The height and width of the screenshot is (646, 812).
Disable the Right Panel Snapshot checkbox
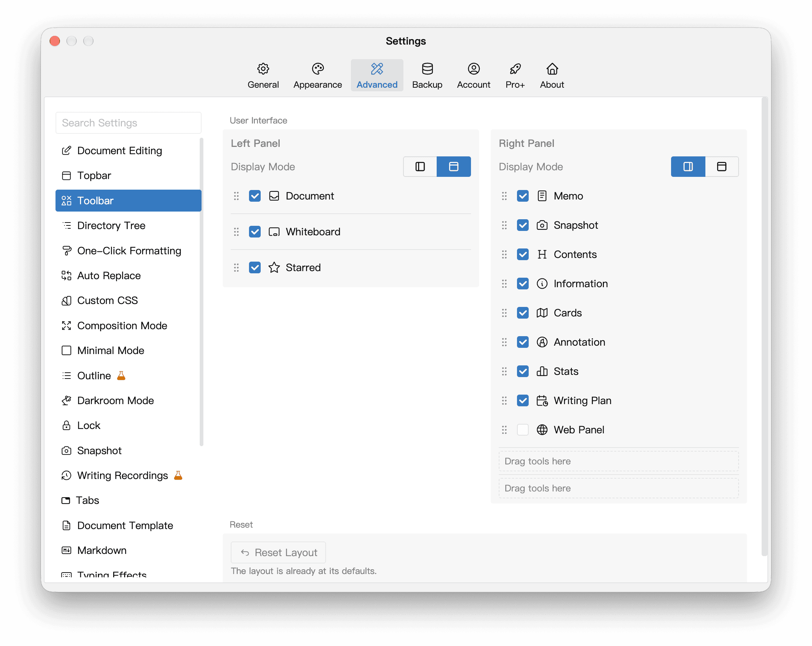pos(523,225)
